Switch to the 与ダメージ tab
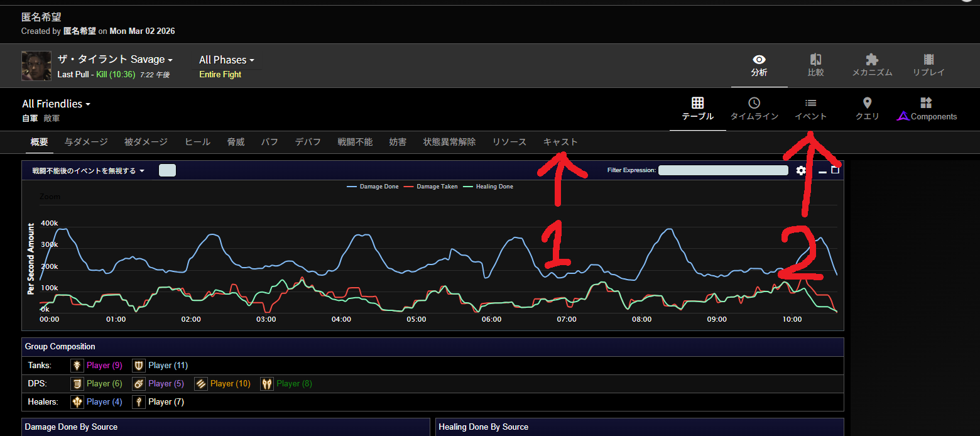The width and height of the screenshot is (980, 436). tap(86, 142)
